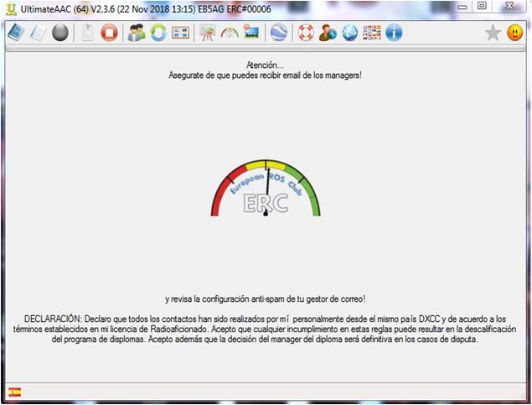
Task: Click the 'Atención...' heading text
Action: point(265,65)
